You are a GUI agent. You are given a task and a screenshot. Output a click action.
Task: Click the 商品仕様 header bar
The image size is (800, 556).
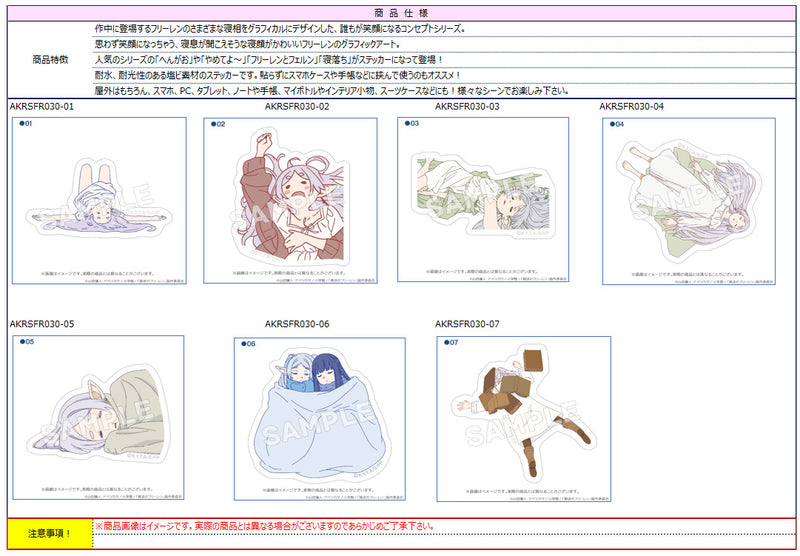click(402, 13)
